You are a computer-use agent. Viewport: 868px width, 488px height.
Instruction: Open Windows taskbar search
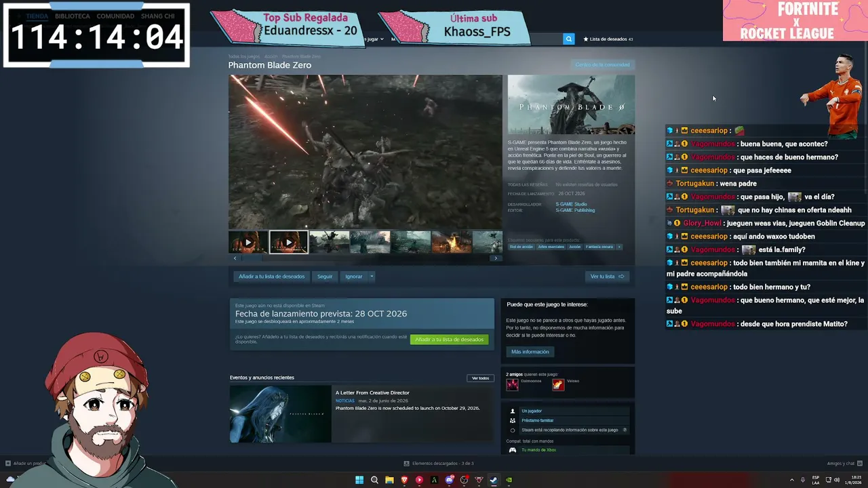pyautogui.click(x=374, y=480)
